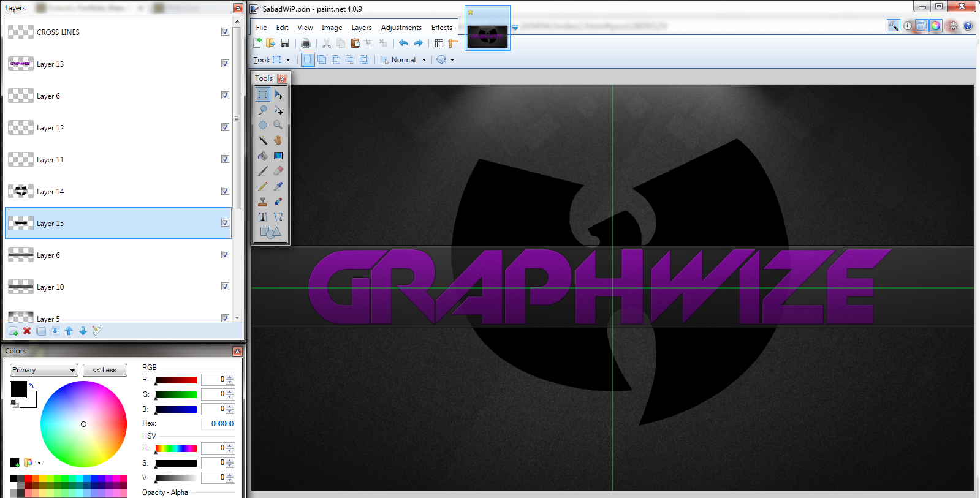Select the Paint Bucket tool
The width and height of the screenshot is (980, 498).
click(263, 156)
